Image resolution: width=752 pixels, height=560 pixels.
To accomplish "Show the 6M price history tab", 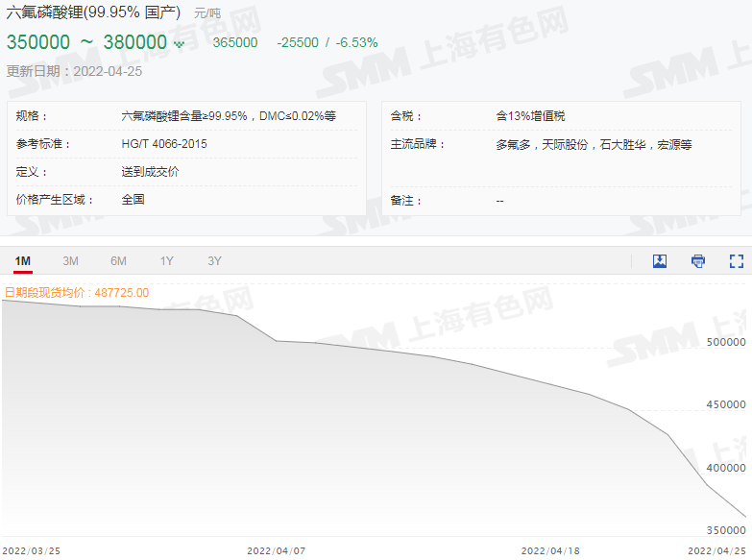I will (118, 261).
